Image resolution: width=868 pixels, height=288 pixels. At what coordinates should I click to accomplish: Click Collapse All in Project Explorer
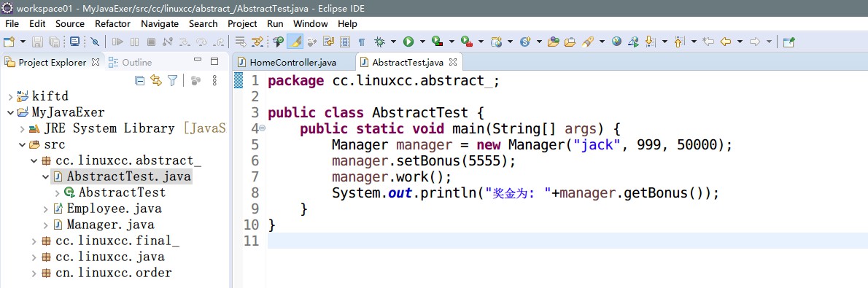(140, 81)
